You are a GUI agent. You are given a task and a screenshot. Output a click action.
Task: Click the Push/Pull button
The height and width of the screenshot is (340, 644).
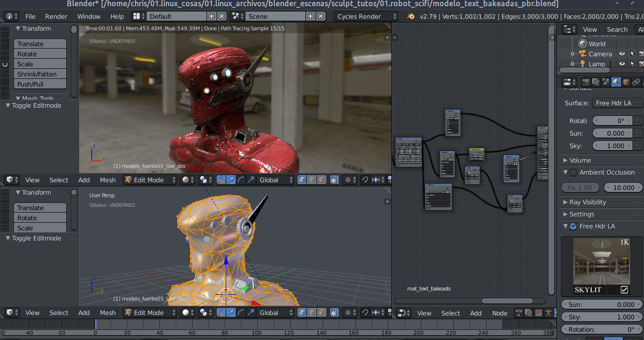[x=40, y=84]
